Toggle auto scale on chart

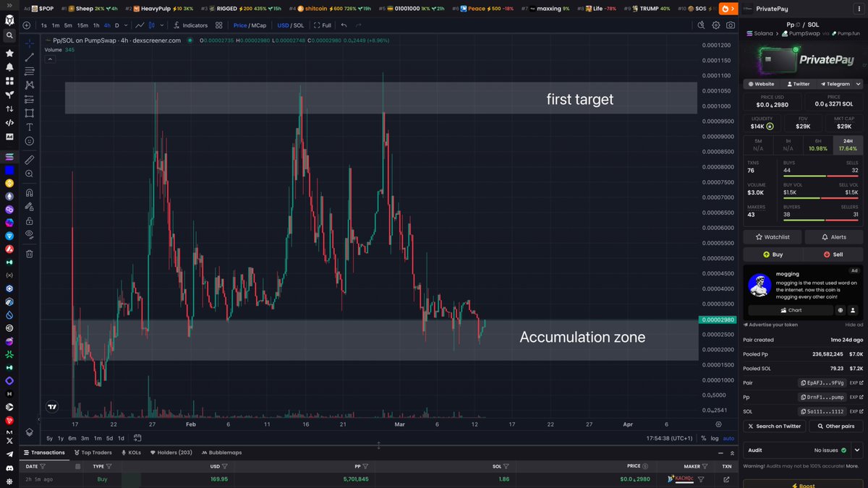[x=728, y=438]
